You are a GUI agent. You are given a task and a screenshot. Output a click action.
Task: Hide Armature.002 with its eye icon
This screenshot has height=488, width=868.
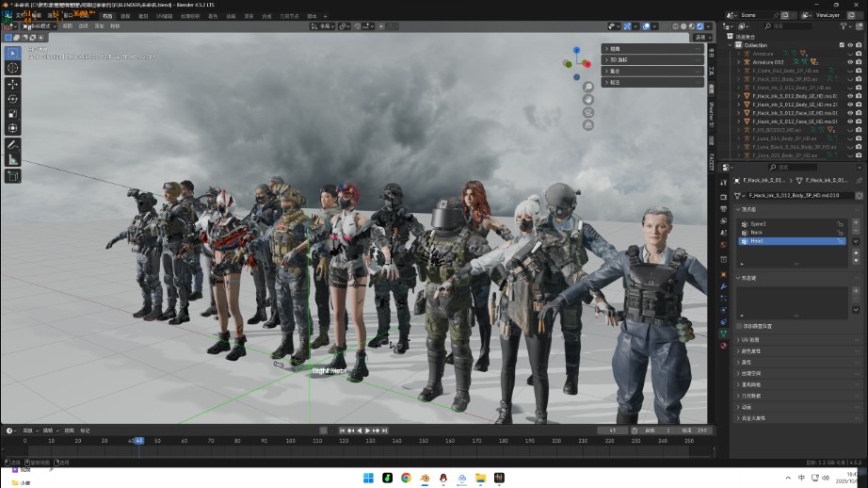(x=850, y=62)
